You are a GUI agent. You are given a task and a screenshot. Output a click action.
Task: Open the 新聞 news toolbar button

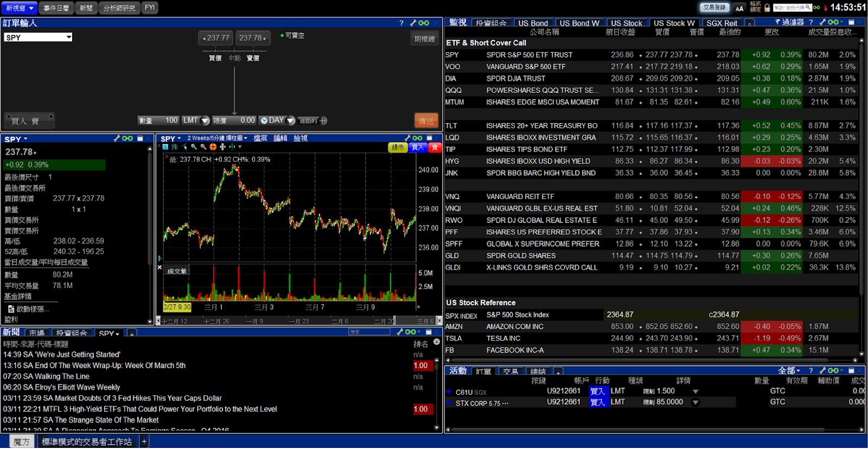(86, 8)
